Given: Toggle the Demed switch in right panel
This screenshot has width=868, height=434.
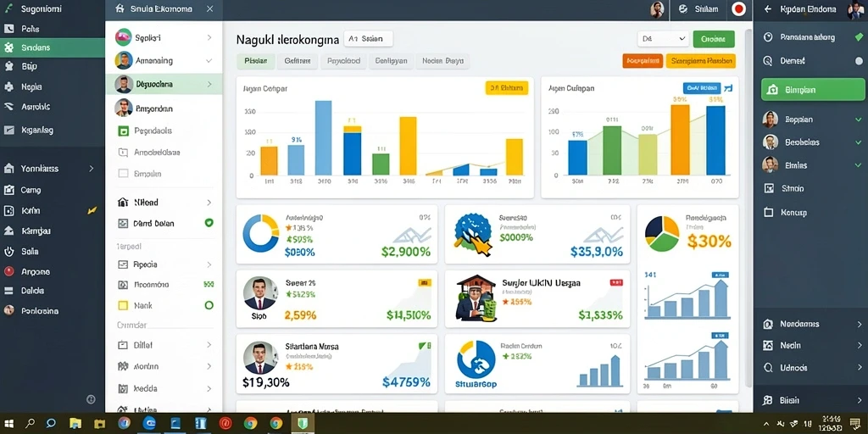Looking at the screenshot, I should (x=859, y=61).
